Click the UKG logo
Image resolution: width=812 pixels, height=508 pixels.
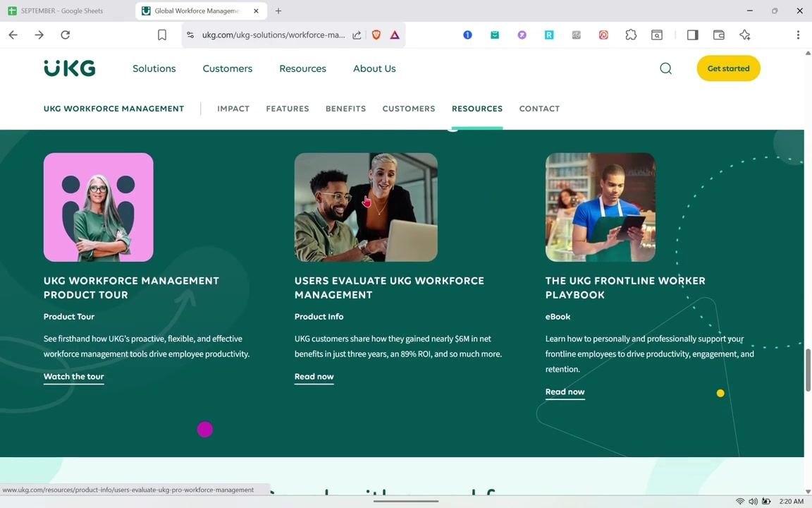point(69,68)
